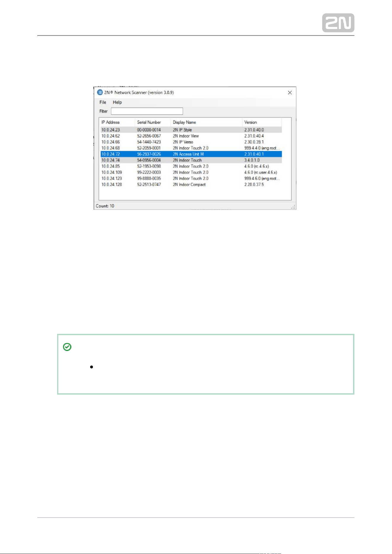Click version 2.31.0.40.4 cell
Image resolution: width=392 pixels, height=554 pixels.
tap(254, 136)
